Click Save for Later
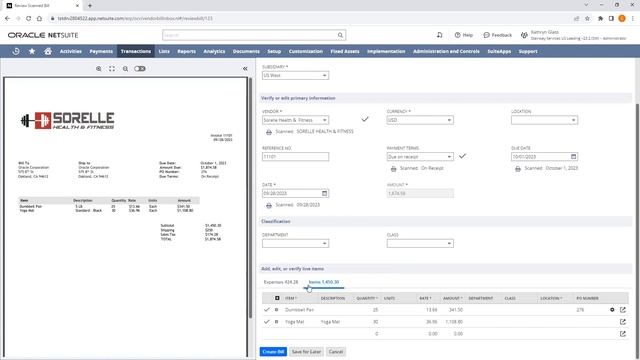The width and height of the screenshot is (640, 360). point(307,352)
